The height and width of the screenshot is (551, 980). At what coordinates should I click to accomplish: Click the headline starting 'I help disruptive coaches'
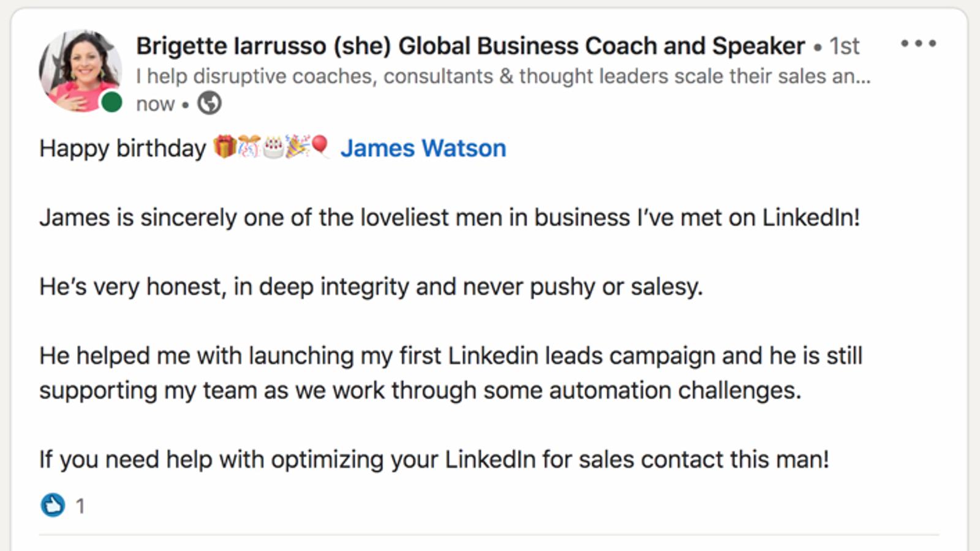502,77
